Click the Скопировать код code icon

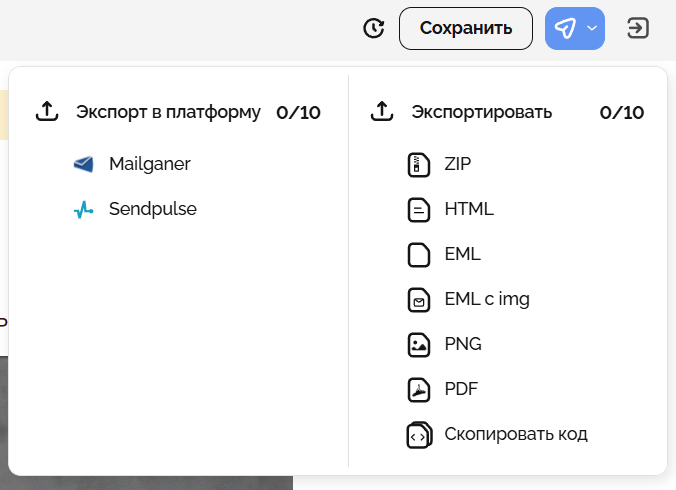click(x=419, y=435)
